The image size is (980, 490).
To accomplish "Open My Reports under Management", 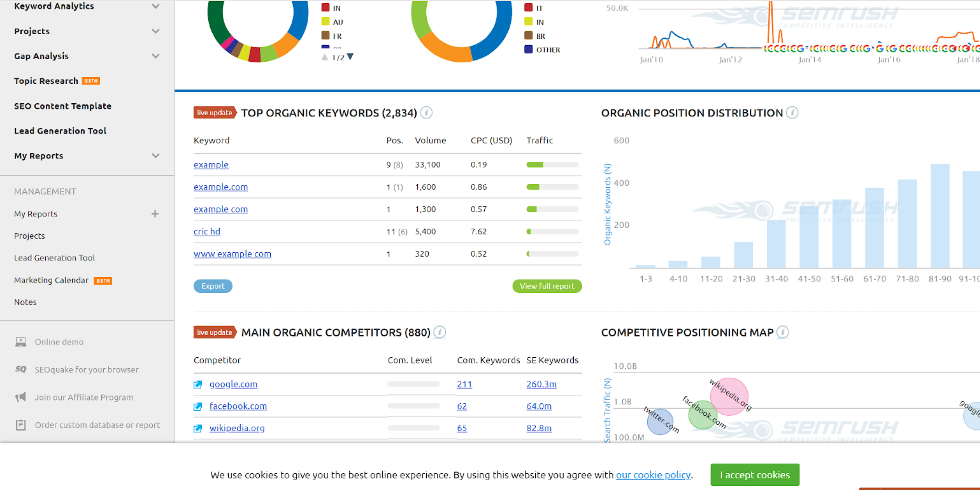I will 36,214.
